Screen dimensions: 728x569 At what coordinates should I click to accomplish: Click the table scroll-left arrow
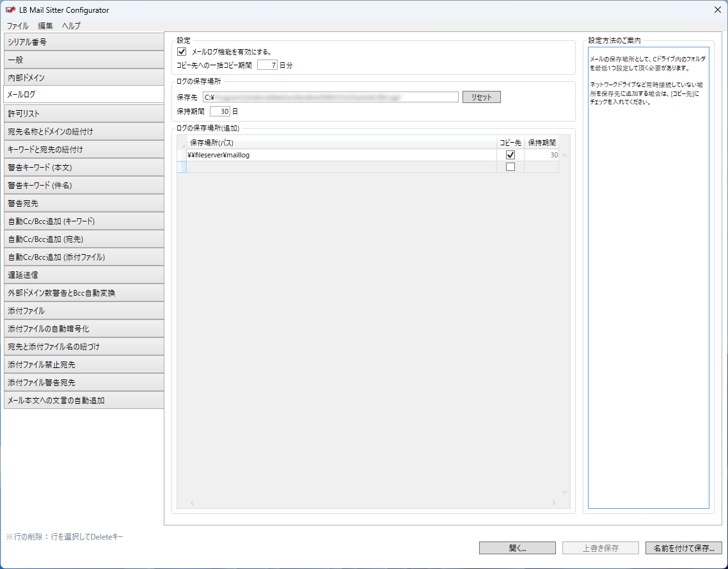click(192, 502)
